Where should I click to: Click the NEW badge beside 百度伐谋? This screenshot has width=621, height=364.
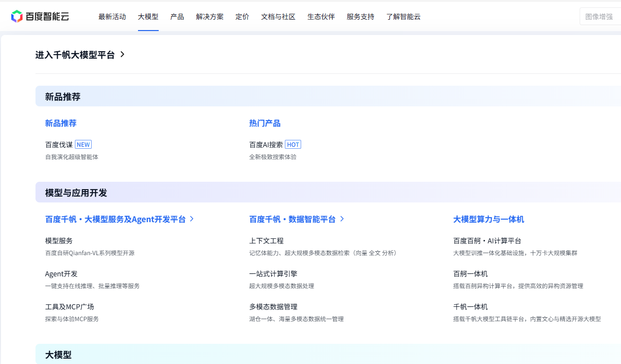click(83, 144)
